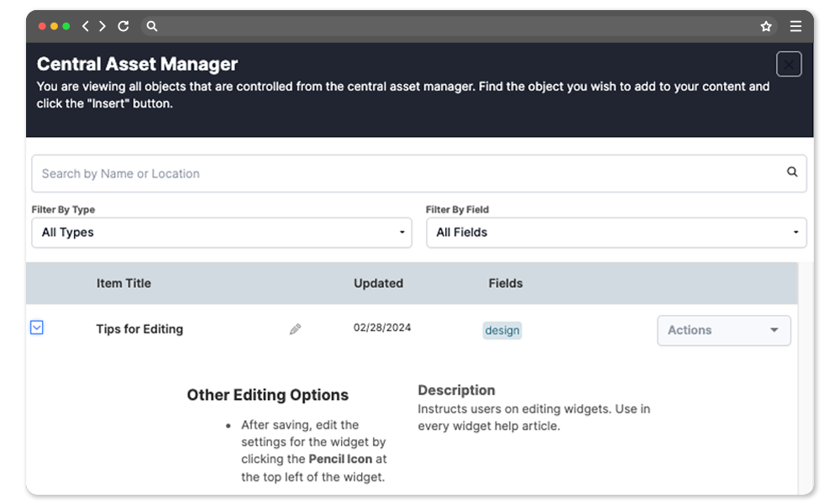Screen dimensions: 840x504
Task: Click the browser back arrow
Action: 85,26
